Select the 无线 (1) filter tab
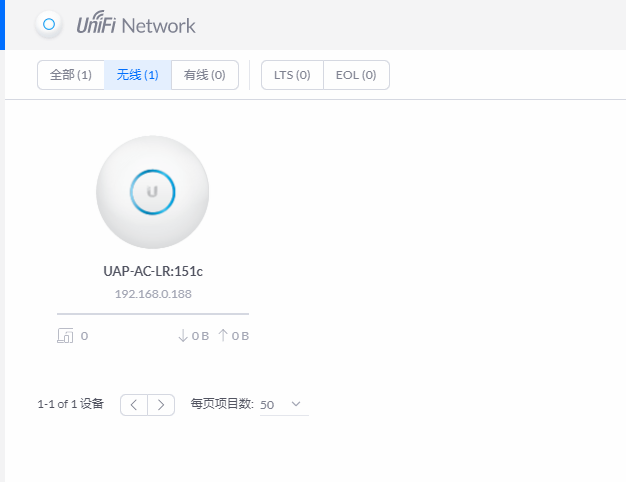 (x=138, y=75)
